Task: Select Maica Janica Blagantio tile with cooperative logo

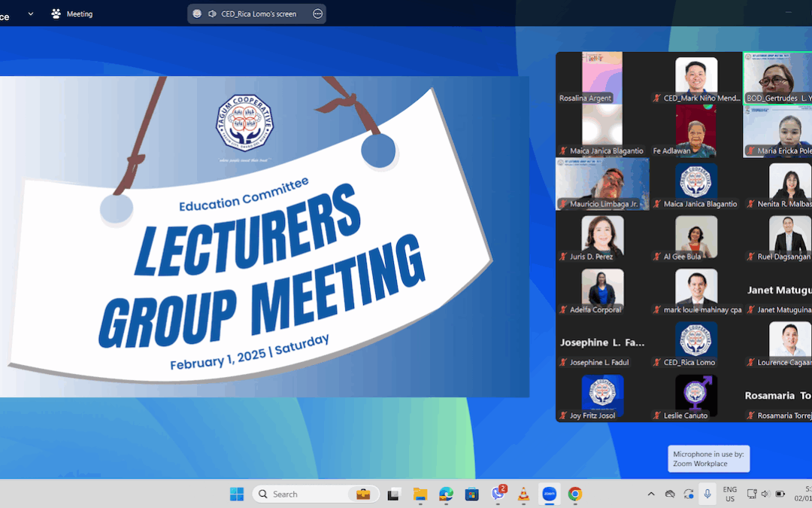Action: click(x=696, y=184)
